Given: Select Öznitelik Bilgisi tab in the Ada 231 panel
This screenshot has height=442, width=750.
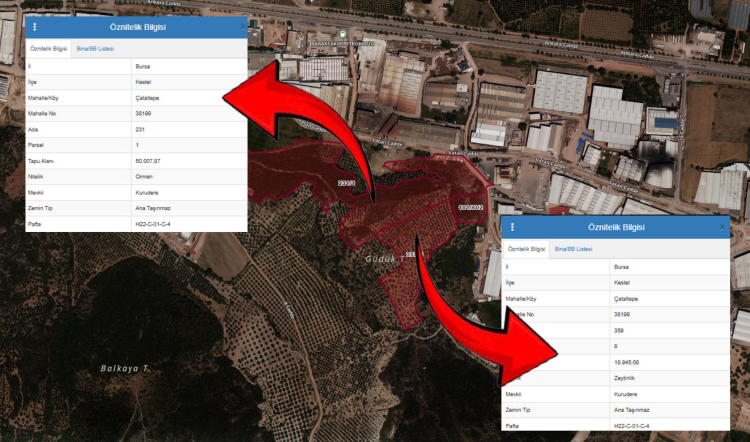Looking at the screenshot, I should (48, 48).
